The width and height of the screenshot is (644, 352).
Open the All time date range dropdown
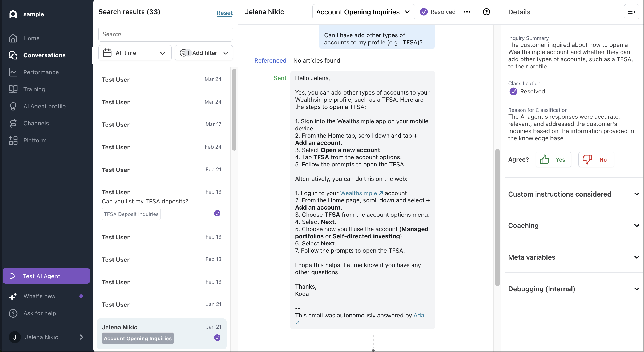[x=135, y=53]
